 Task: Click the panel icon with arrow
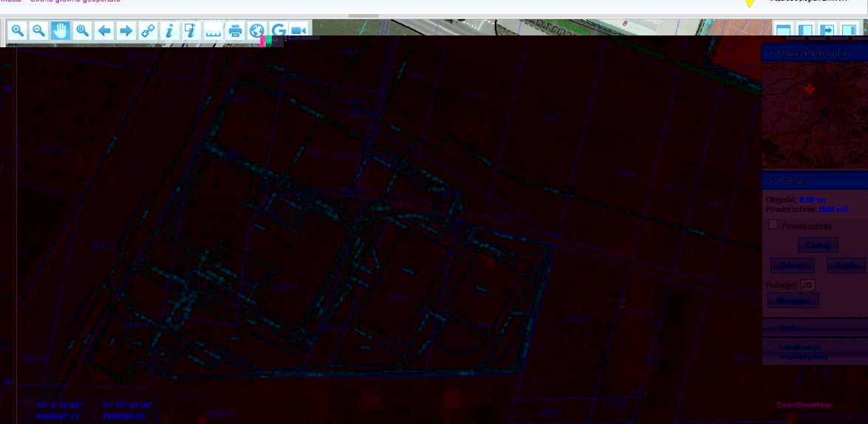827,31
